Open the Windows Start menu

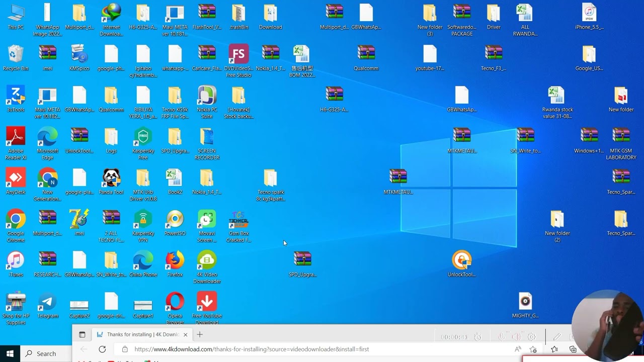pyautogui.click(x=10, y=353)
